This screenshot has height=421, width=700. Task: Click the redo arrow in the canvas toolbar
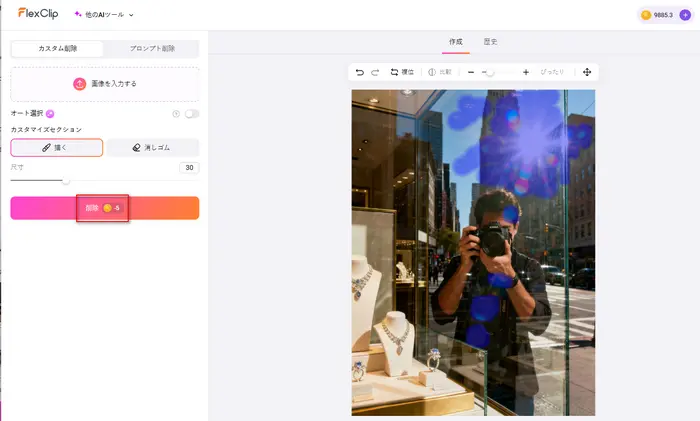point(375,72)
